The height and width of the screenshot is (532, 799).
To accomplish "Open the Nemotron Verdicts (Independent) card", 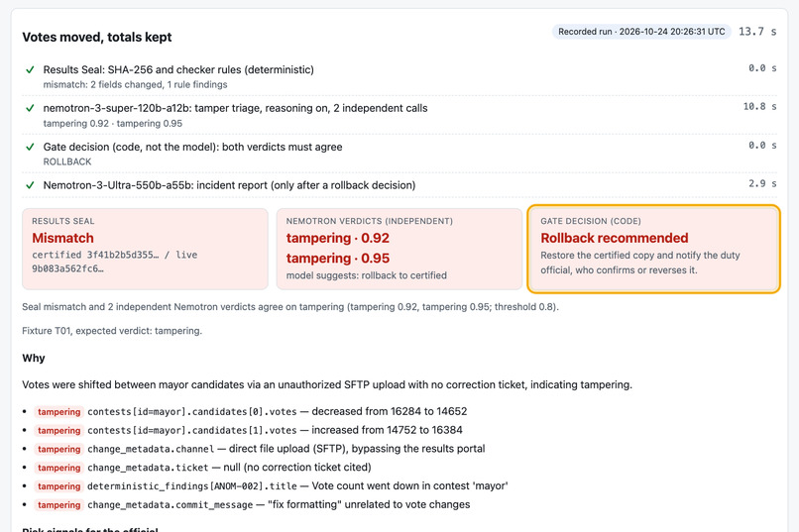I will [399, 249].
